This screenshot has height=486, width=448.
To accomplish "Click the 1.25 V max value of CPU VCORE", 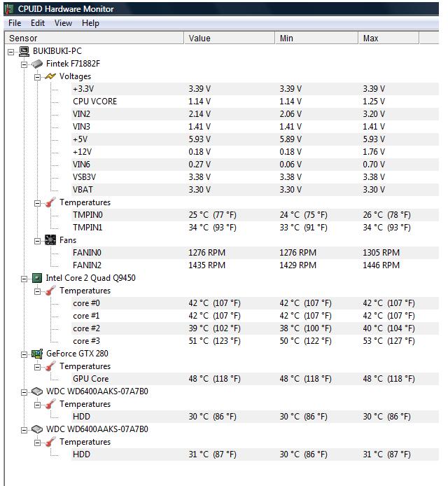I will 374,102.
